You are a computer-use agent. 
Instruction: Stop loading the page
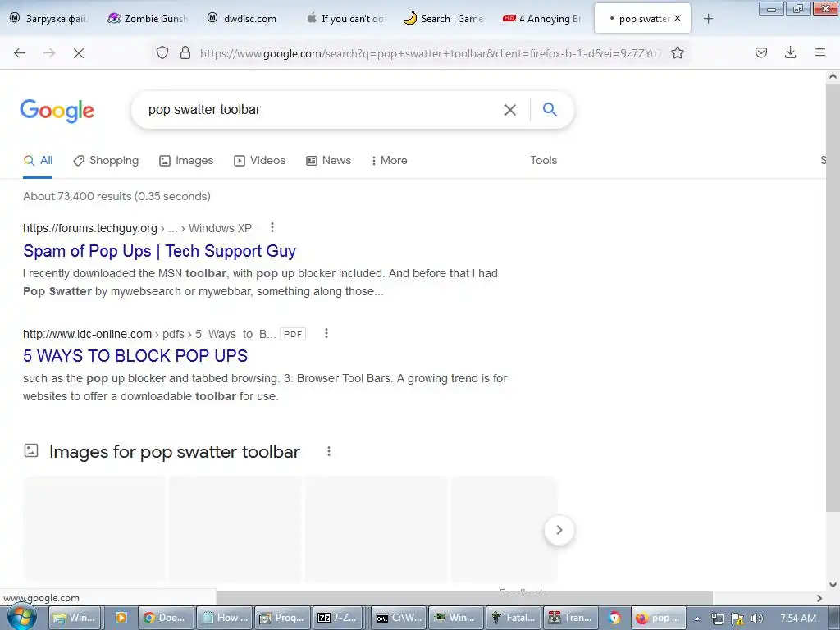79,53
